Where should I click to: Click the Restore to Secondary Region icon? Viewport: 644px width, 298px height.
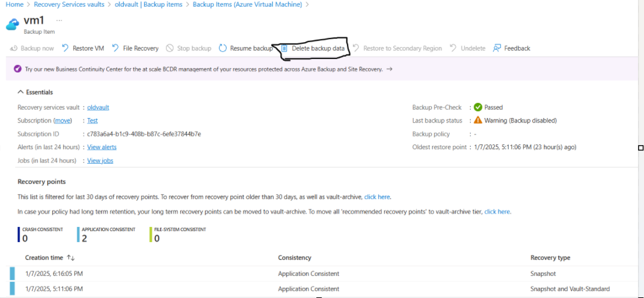click(x=356, y=48)
